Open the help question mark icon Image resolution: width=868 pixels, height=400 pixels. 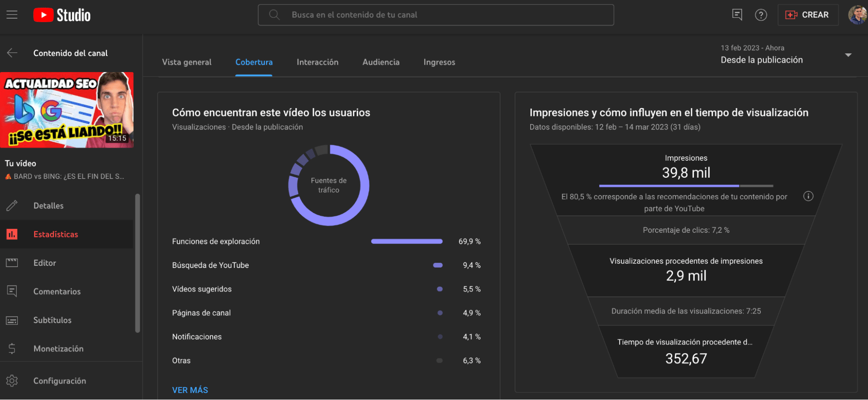(761, 14)
